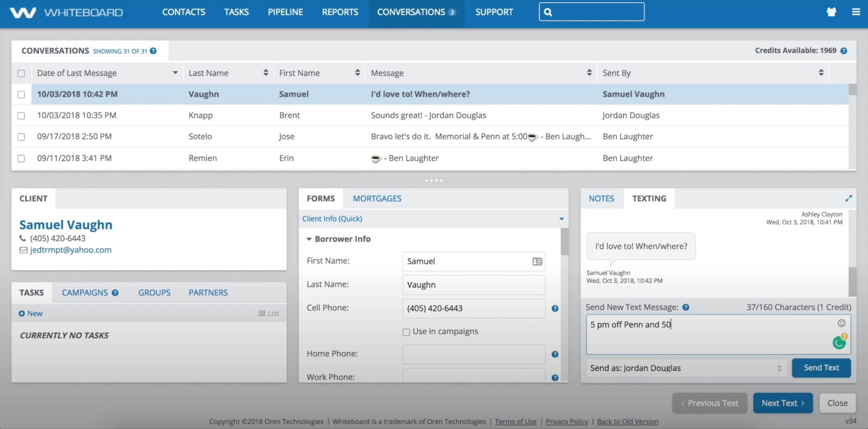Open the Support menu
The width and height of the screenshot is (868, 429).
coord(494,12)
